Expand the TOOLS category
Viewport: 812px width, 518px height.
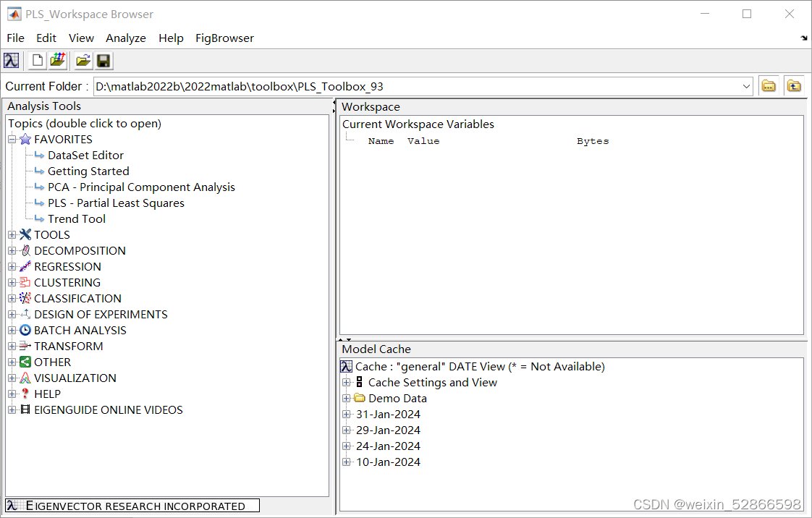(x=12, y=234)
